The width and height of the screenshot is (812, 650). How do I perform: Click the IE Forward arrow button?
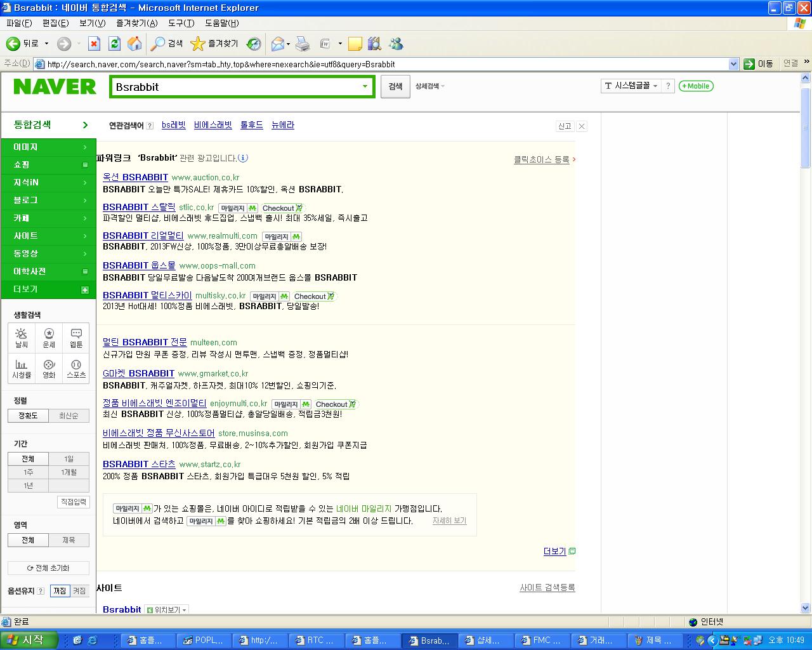pos(63,44)
